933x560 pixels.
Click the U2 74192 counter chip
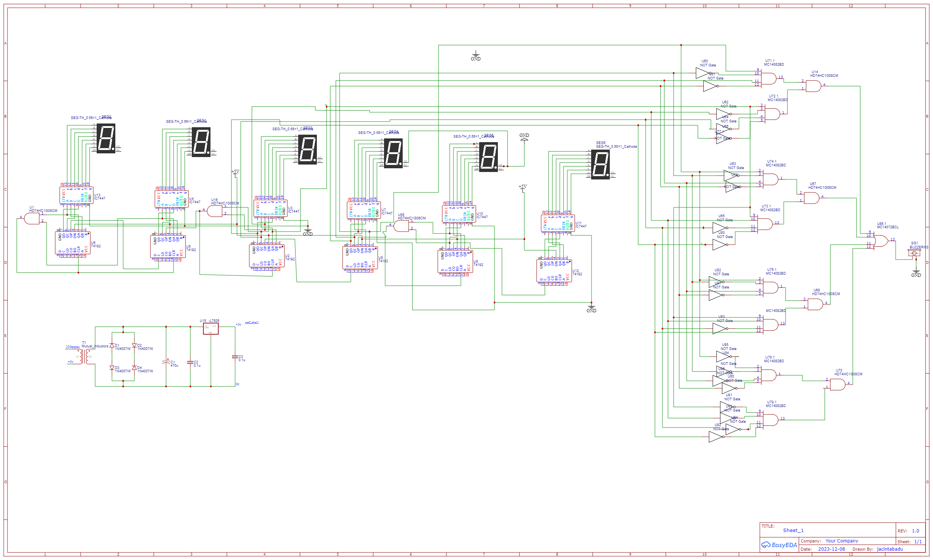click(x=267, y=256)
